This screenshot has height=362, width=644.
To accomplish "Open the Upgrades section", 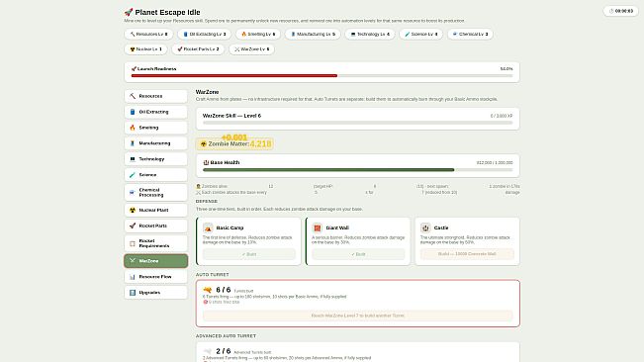I will [155, 293].
